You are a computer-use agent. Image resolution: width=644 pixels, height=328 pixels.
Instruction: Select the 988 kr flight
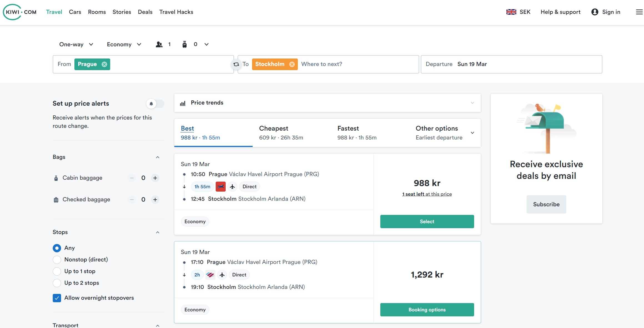pyautogui.click(x=427, y=222)
